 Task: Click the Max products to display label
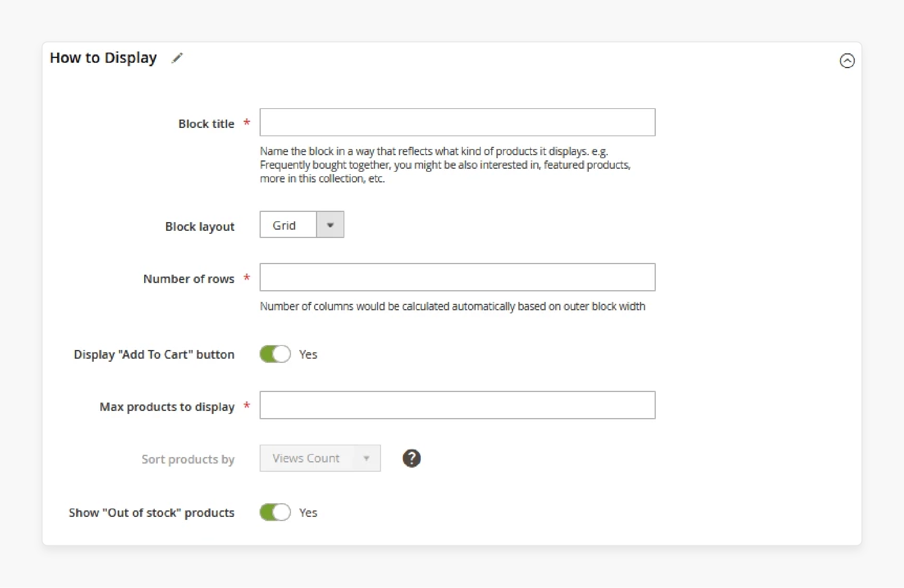tap(167, 407)
